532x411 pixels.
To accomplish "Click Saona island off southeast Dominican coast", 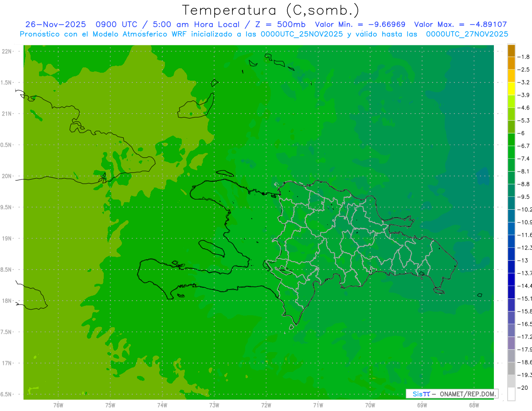I will 439,291.
